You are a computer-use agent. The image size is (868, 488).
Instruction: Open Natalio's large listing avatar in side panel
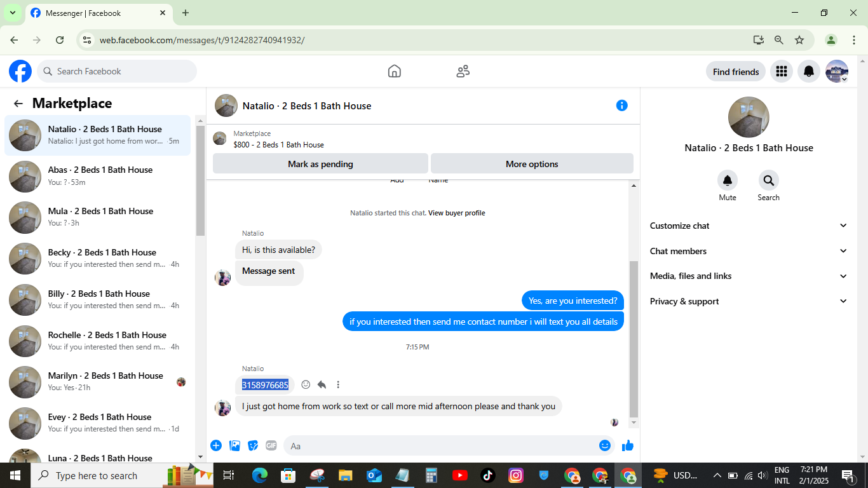click(x=749, y=118)
